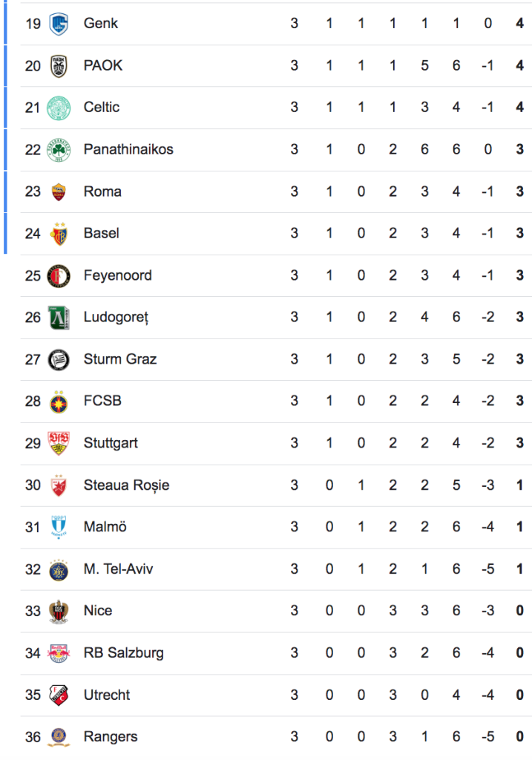Click the Feyenoord club crest icon

pos(59,276)
